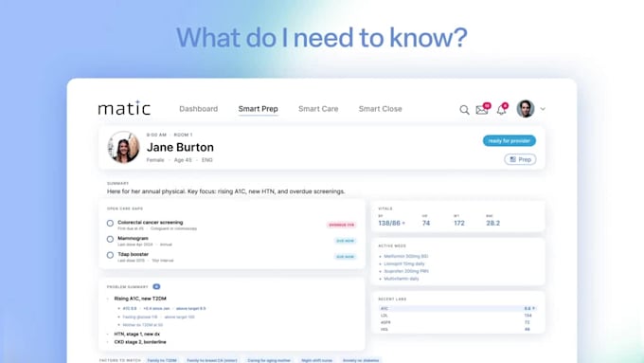The width and height of the screenshot is (644, 363).
Task: Click the due now badge for Mammogram
Action: click(345, 241)
